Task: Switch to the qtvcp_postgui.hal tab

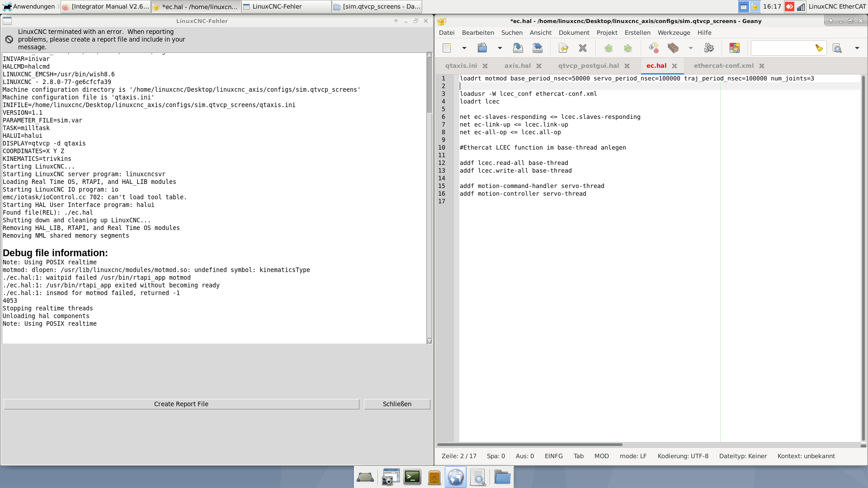Action: coord(589,66)
